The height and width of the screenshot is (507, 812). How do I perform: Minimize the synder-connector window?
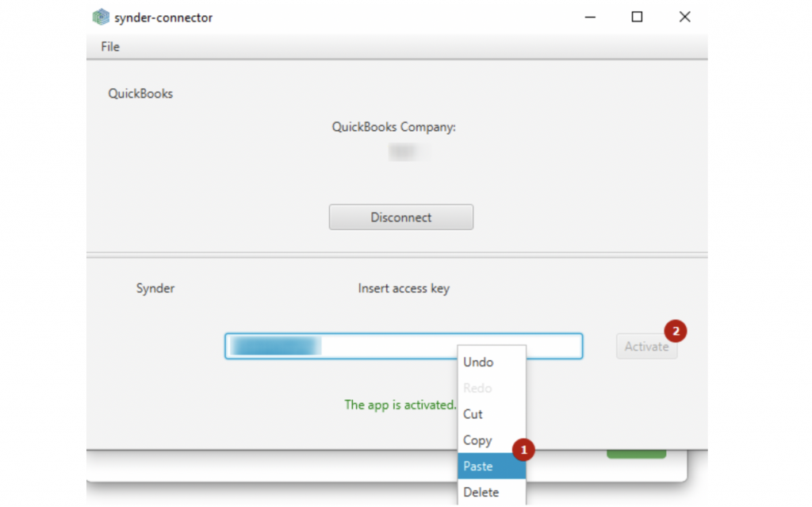tap(590, 17)
